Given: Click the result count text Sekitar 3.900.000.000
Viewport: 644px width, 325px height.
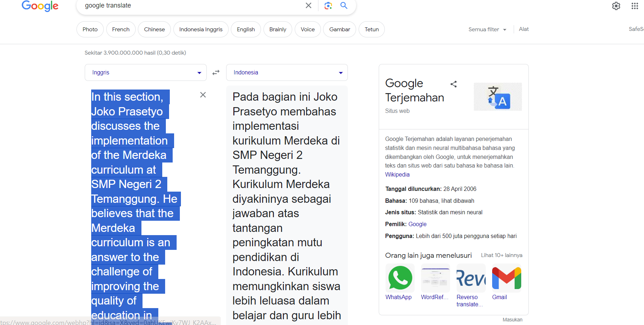Looking at the screenshot, I should click(135, 52).
